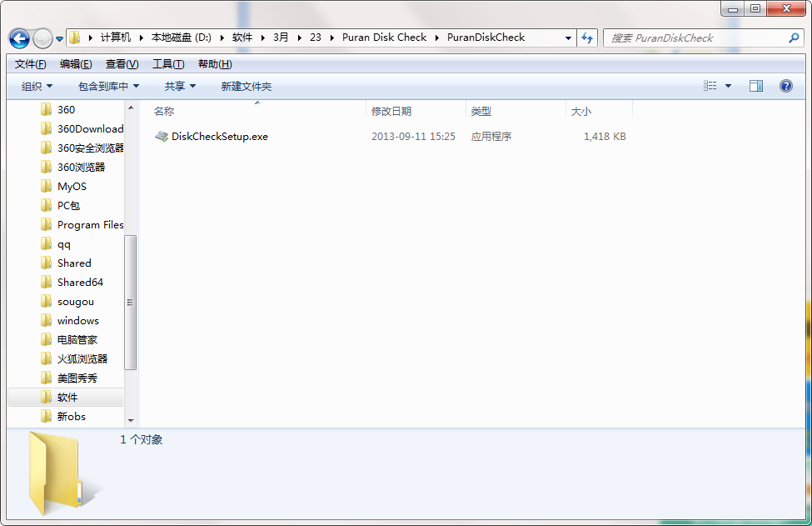812x526 pixels.
Task: Select the Shared64 folder
Action: click(x=80, y=282)
